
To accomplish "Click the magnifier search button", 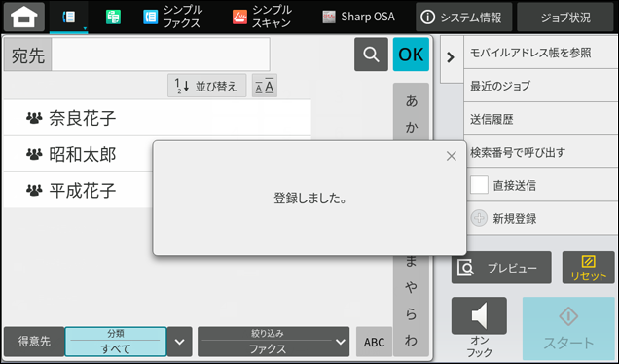I will (x=371, y=55).
